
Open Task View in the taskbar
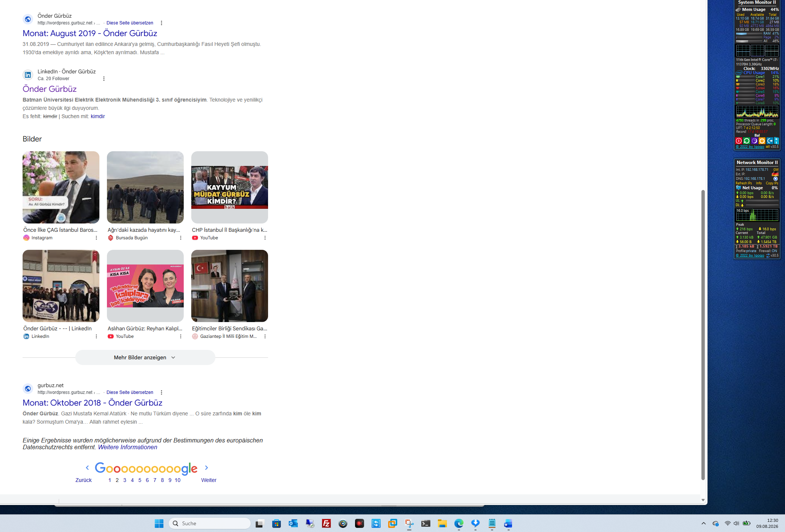coord(260,523)
